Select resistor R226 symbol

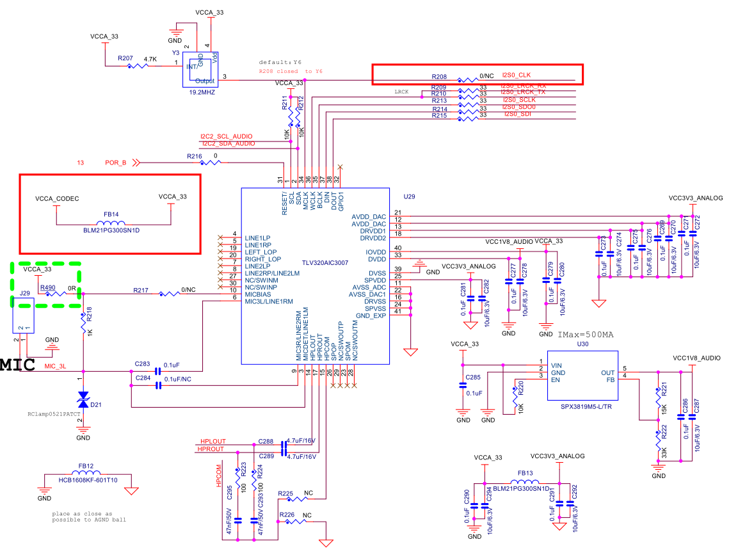296,522
